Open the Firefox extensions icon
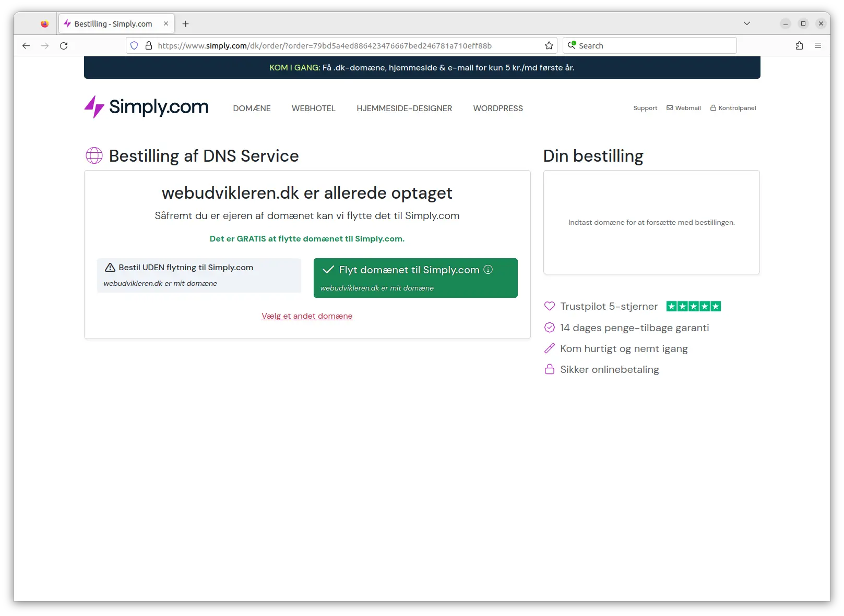Viewport: 844px width, 616px height. click(x=799, y=46)
